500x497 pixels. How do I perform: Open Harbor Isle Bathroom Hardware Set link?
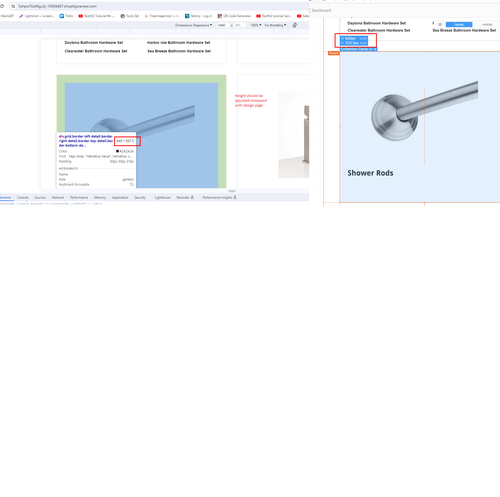pos(178,43)
